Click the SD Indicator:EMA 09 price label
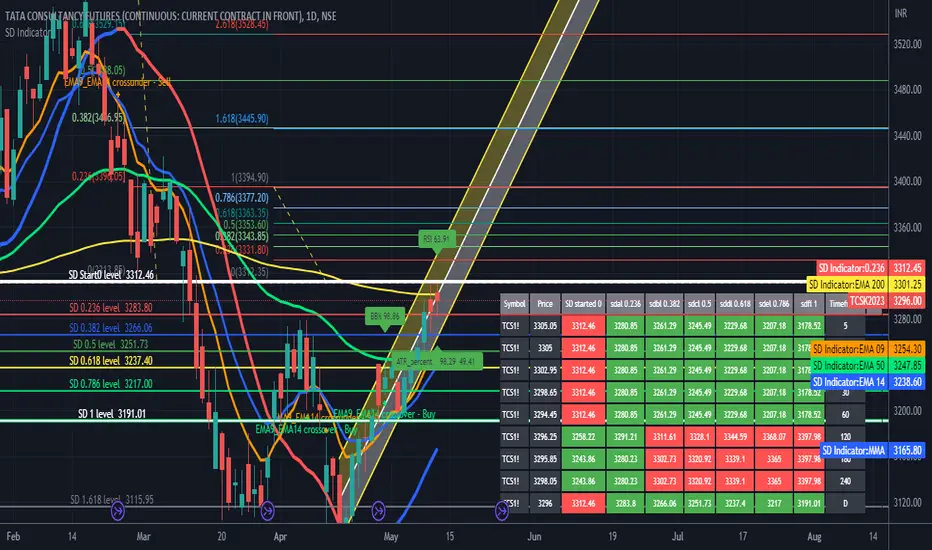932x550 pixels. 868,349
